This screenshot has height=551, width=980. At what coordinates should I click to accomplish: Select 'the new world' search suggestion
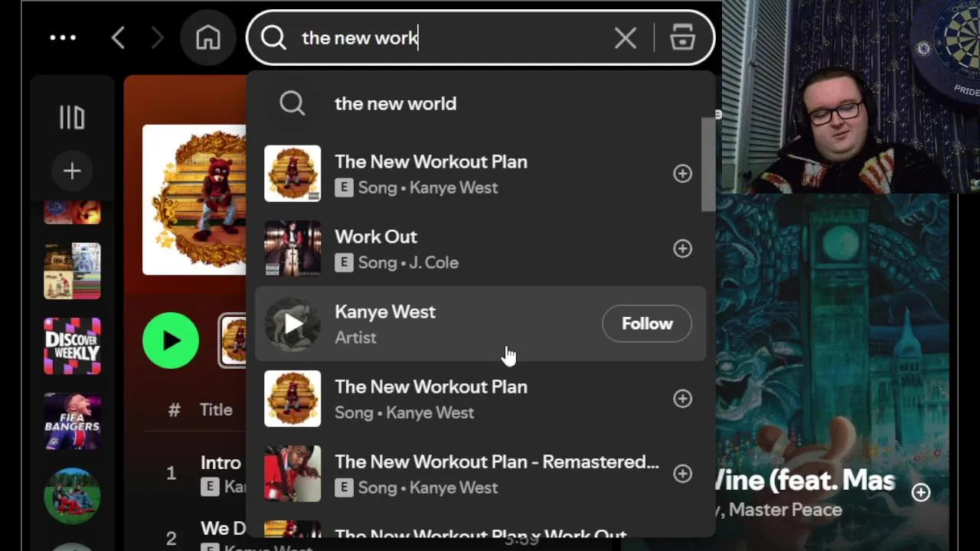point(480,103)
